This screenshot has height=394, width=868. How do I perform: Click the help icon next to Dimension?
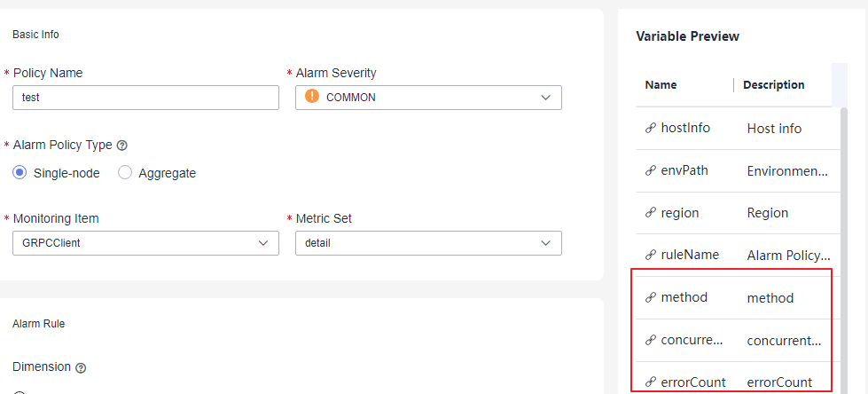click(x=81, y=368)
